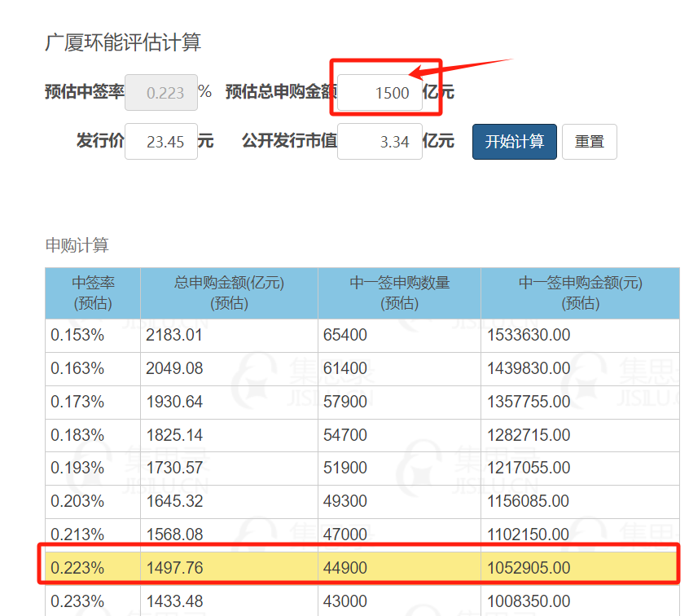Select the 1008350.00 table cell
The height and width of the screenshot is (616, 689).
pos(580,601)
